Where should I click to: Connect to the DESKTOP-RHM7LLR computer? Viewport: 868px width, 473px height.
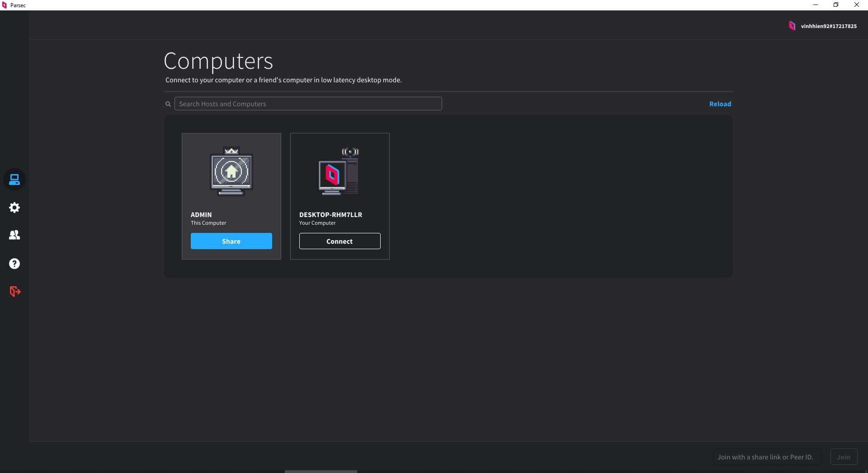pyautogui.click(x=340, y=241)
